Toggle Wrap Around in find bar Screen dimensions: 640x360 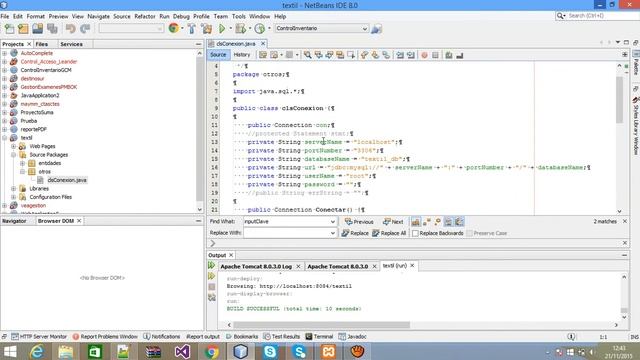(x=459, y=222)
